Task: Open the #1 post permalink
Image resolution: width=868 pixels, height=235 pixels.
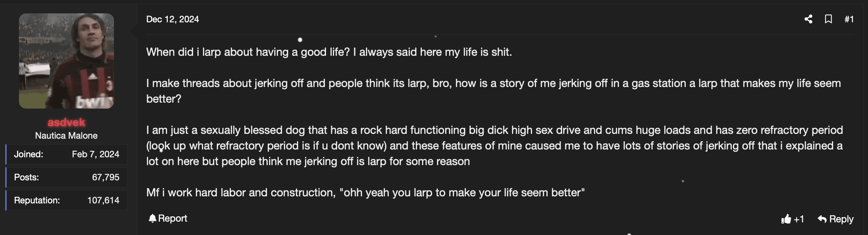Action: point(849,19)
